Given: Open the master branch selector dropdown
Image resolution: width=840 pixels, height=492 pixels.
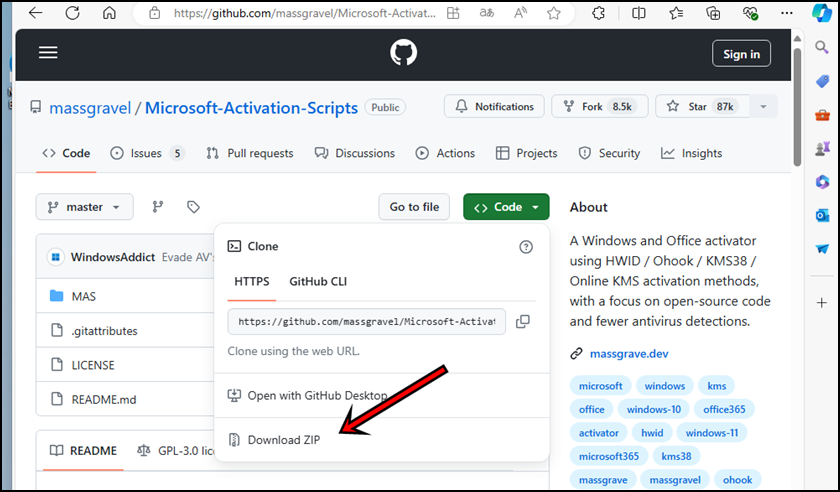Looking at the screenshot, I should tap(85, 207).
